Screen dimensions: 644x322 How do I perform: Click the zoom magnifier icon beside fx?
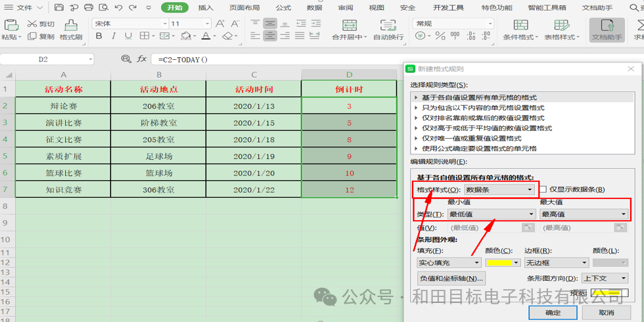click(x=126, y=59)
